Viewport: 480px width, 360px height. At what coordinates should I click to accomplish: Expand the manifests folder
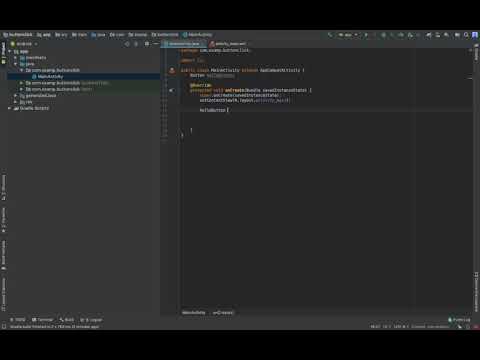pos(15,58)
